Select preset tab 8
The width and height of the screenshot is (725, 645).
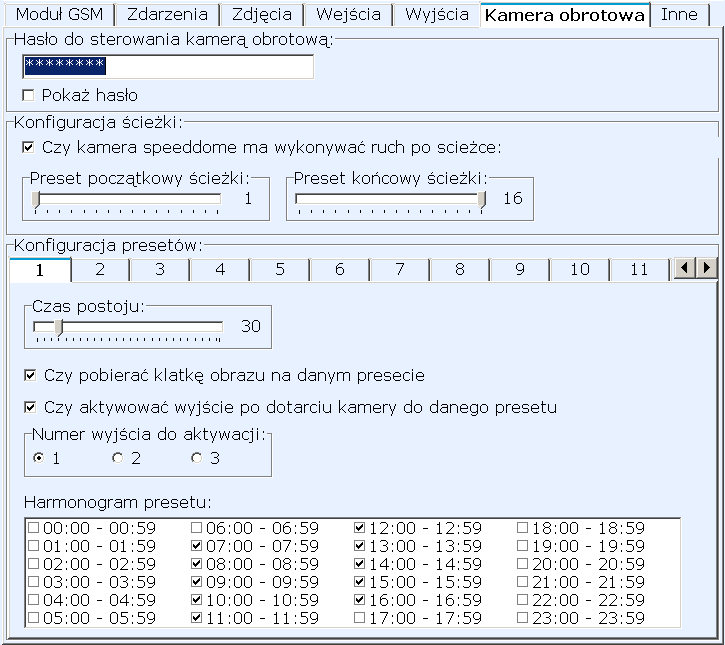[x=460, y=270]
